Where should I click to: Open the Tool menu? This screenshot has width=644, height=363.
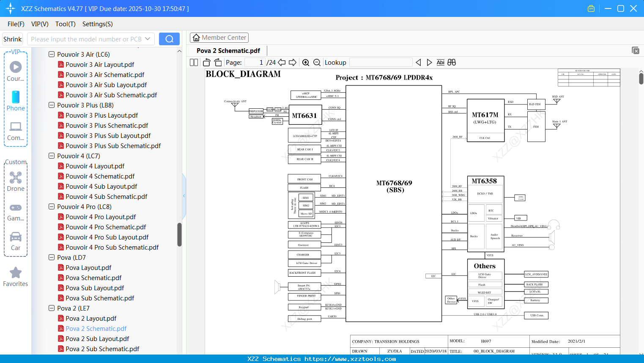pyautogui.click(x=65, y=24)
